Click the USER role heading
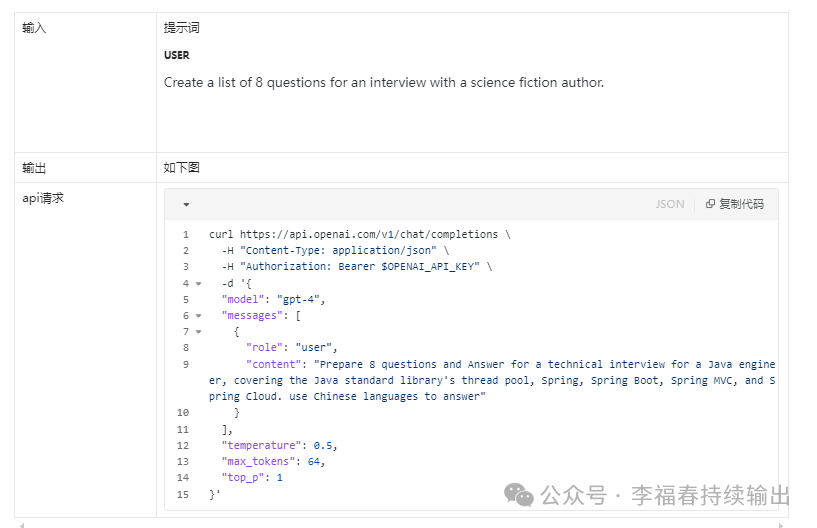This screenshot has height=528, width=817. click(177, 55)
